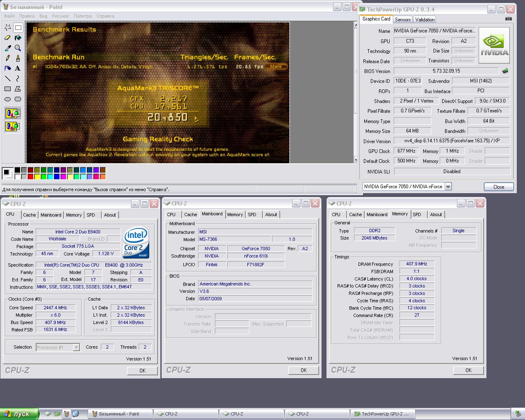
Task: Select the Brush tool in Paint
Action: (x=18, y=58)
